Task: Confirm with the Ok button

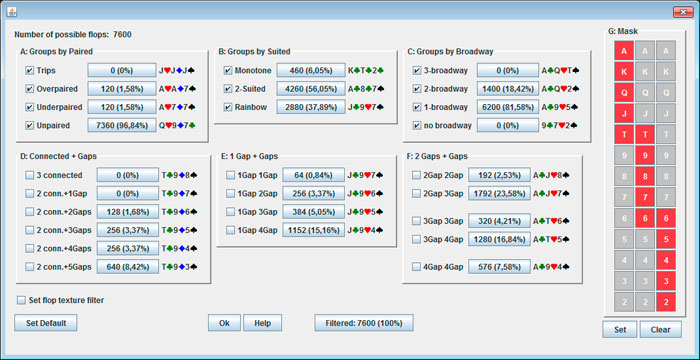Action: (x=224, y=323)
